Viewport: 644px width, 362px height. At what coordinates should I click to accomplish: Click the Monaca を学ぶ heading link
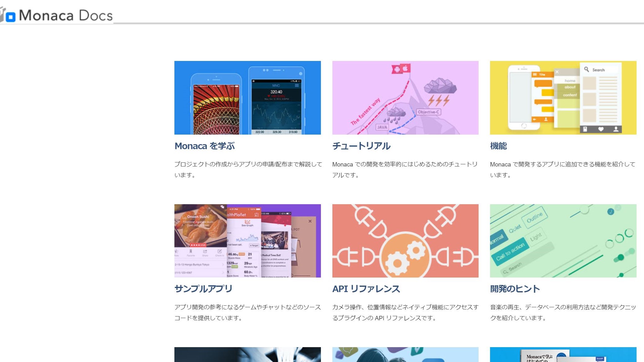click(x=205, y=146)
